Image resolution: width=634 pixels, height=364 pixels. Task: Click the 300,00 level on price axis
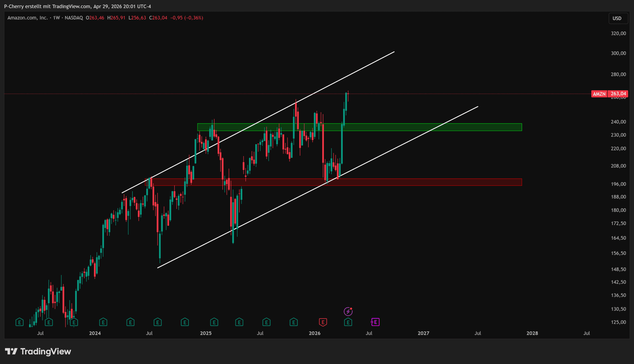tap(618, 53)
